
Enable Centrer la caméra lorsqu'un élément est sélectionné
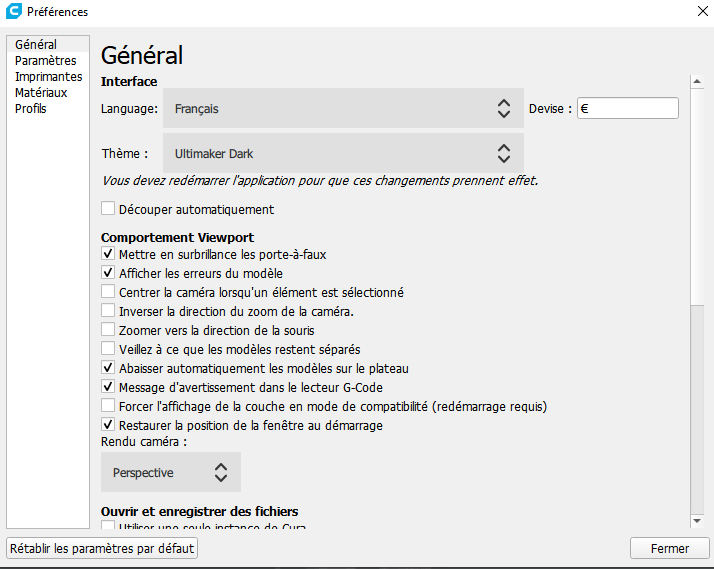108,291
